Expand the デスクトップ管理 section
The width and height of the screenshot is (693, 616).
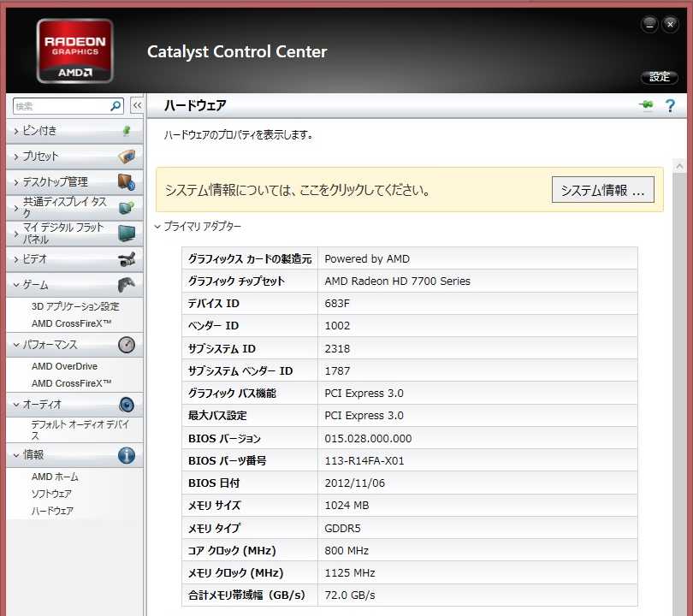(74, 182)
